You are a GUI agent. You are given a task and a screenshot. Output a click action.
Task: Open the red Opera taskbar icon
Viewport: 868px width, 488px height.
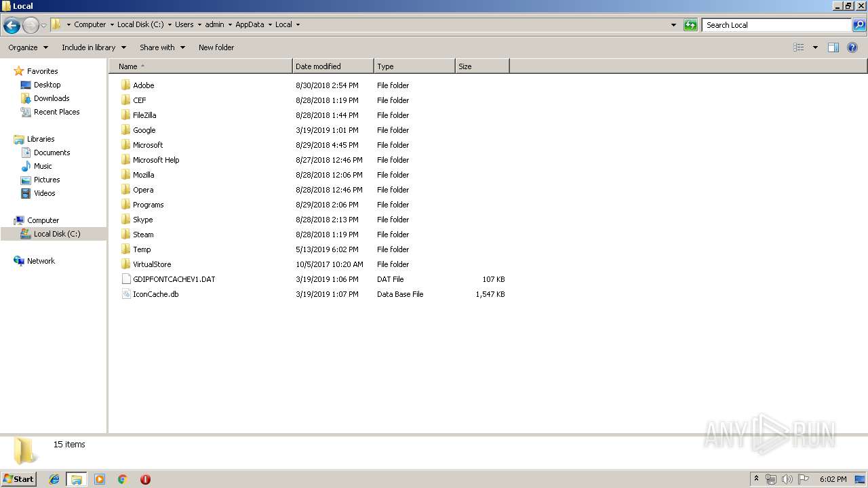point(145,479)
